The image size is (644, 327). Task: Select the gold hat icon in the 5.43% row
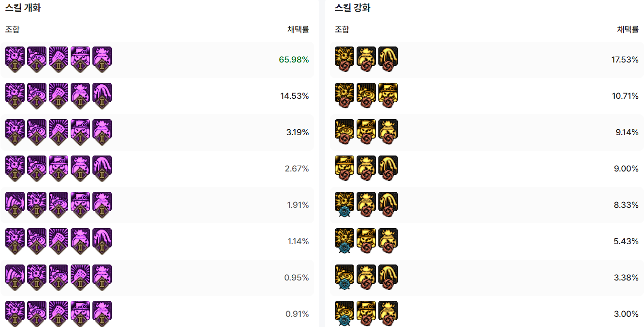click(366, 241)
